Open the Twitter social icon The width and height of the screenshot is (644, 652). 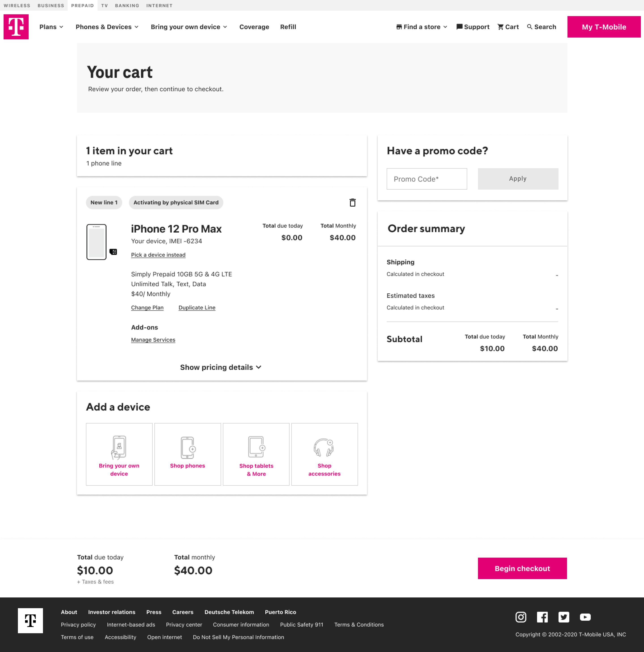pos(563,617)
